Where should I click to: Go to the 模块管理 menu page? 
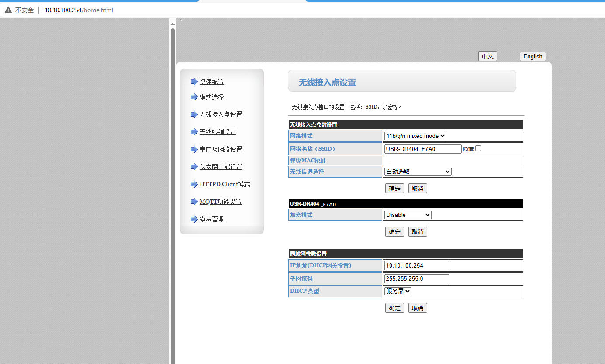coord(211,219)
